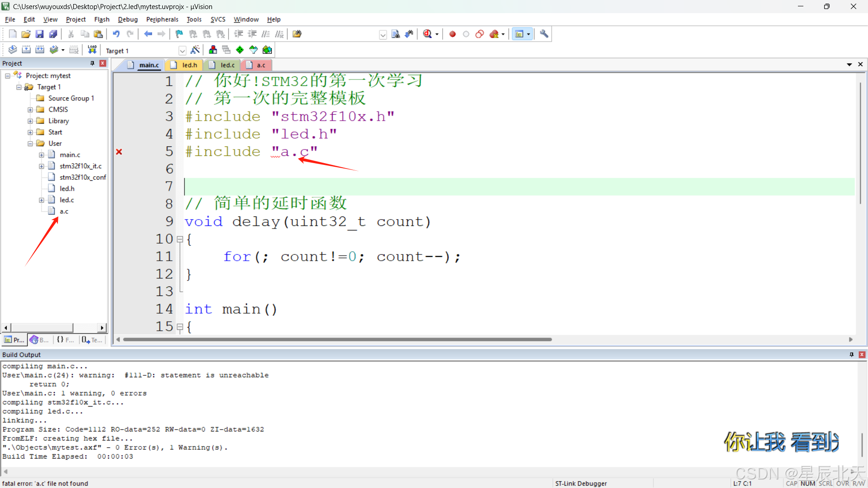Click Manage Project Items icon

coord(213,50)
